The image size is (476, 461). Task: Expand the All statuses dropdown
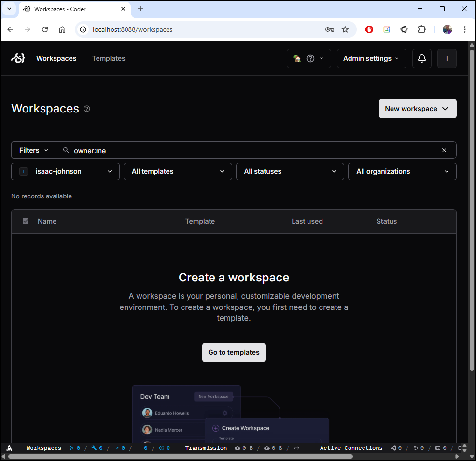pyautogui.click(x=290, y=171)
